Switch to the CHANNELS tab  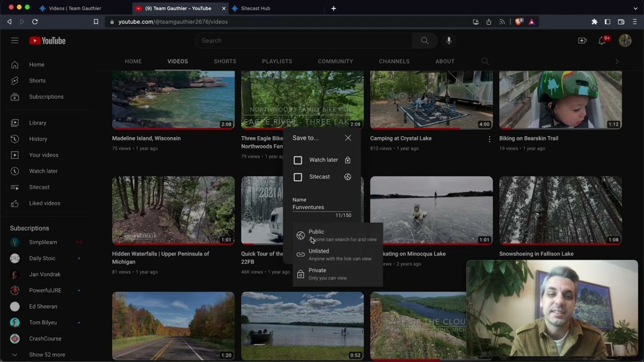[394, 61]
